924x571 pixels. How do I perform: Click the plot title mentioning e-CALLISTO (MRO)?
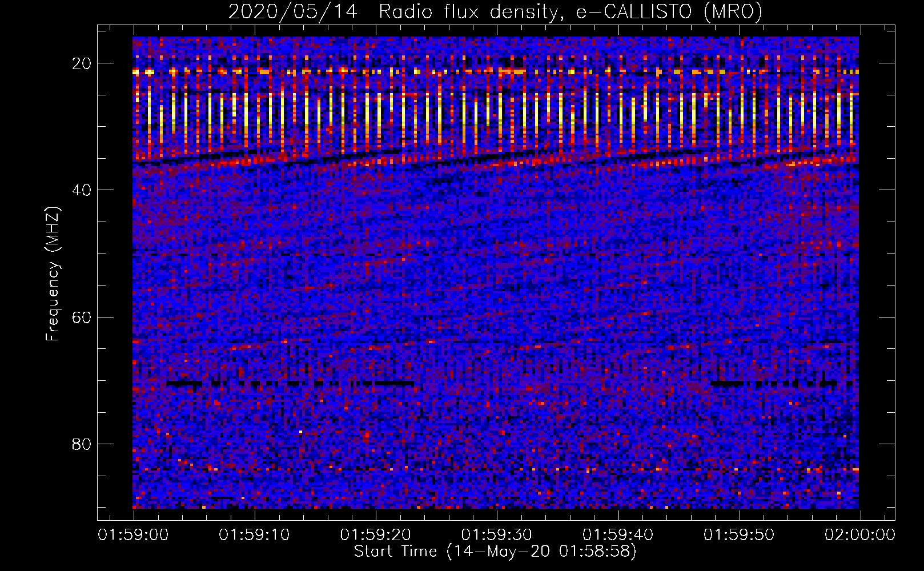click(496, 12)
